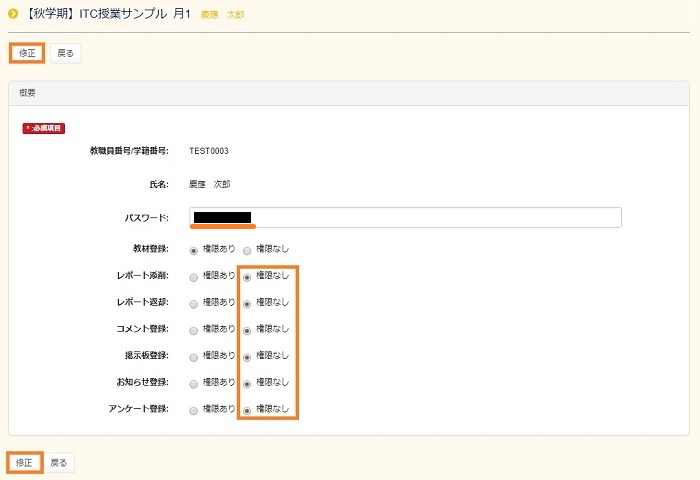Focus the パスワード input field

404,218
